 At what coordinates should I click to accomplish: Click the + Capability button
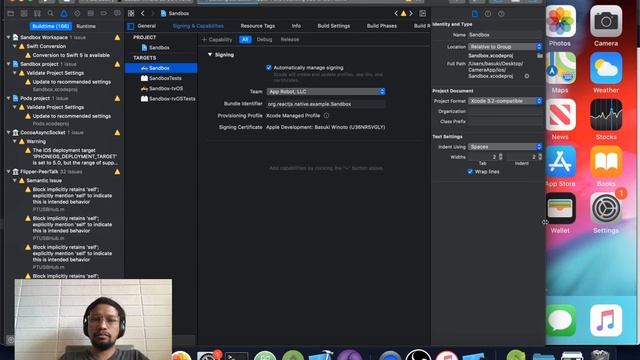(x=217, y=40)
